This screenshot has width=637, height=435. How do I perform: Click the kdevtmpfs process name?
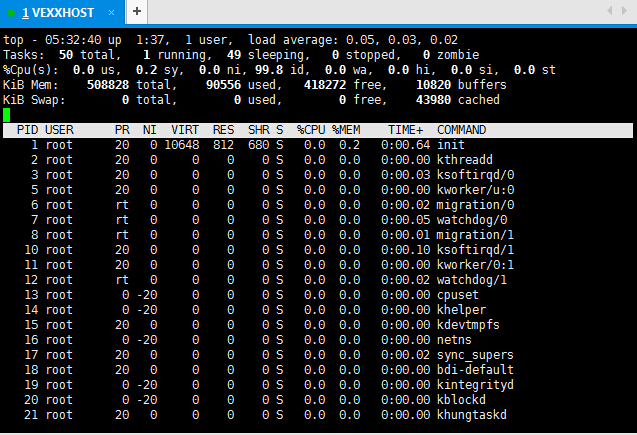pyautogui.click(x=468, y=325)
